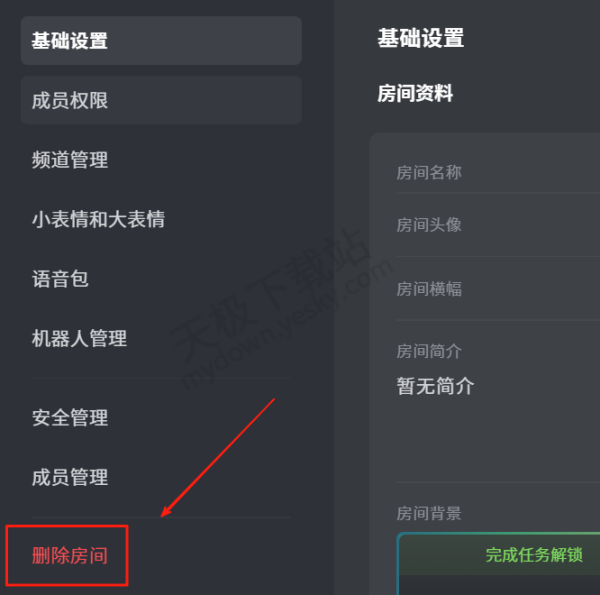Open 安全管理 settings
600x595 pixels.
(70, 417)
